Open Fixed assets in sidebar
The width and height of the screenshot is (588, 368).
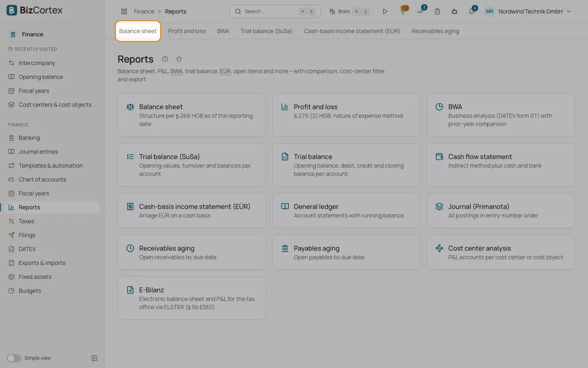pos(52,277)
